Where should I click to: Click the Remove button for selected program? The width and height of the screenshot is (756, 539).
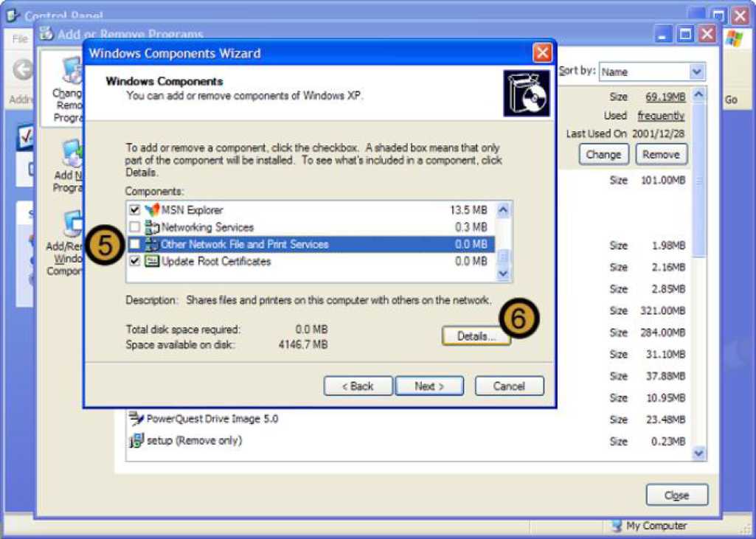click(661, 155)
